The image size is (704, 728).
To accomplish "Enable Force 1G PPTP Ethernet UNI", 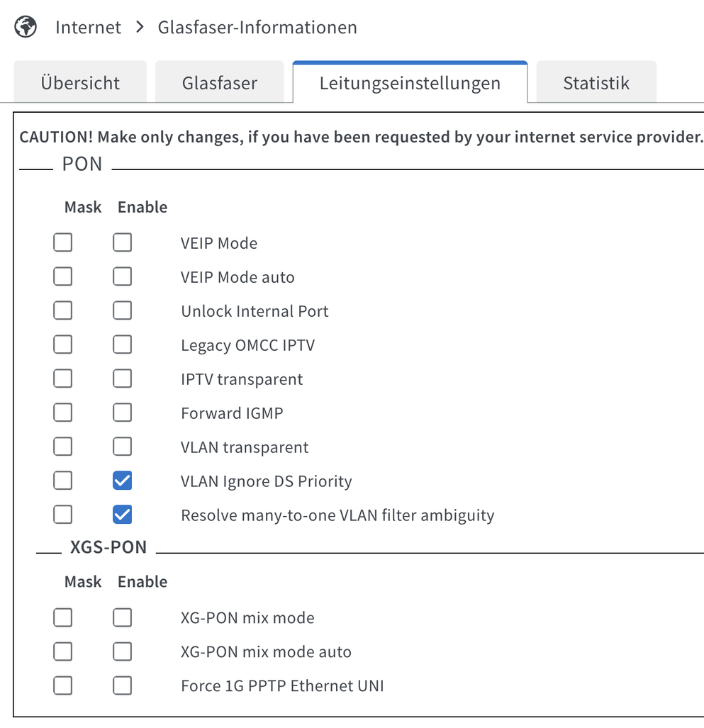I will 122,685.
